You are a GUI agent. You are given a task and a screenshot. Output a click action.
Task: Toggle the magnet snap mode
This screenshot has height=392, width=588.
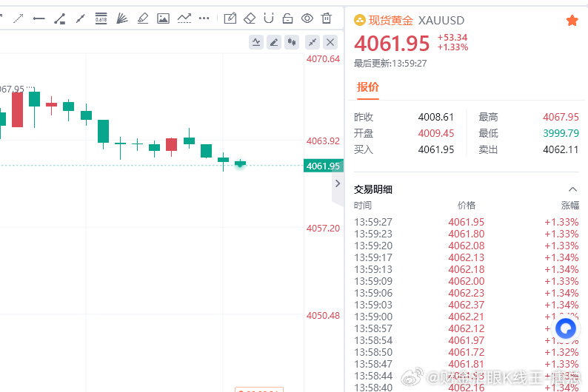pyautogui.click(x=269, y=18)
